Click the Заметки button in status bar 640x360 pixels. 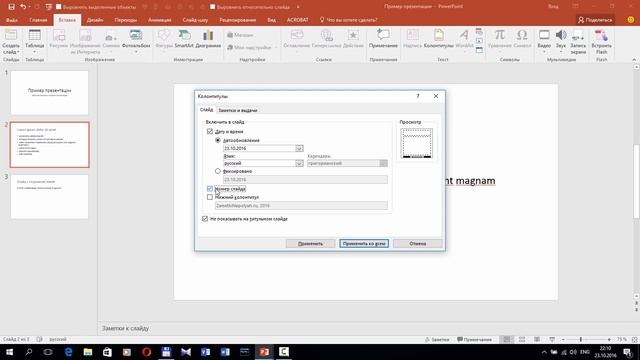point(437,340)
